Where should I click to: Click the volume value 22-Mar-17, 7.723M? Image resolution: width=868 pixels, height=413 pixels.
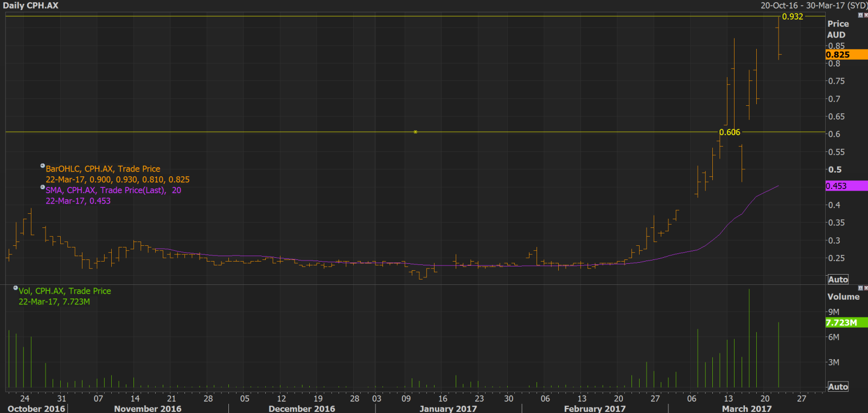pyautogui.click(x=54, y=302)
